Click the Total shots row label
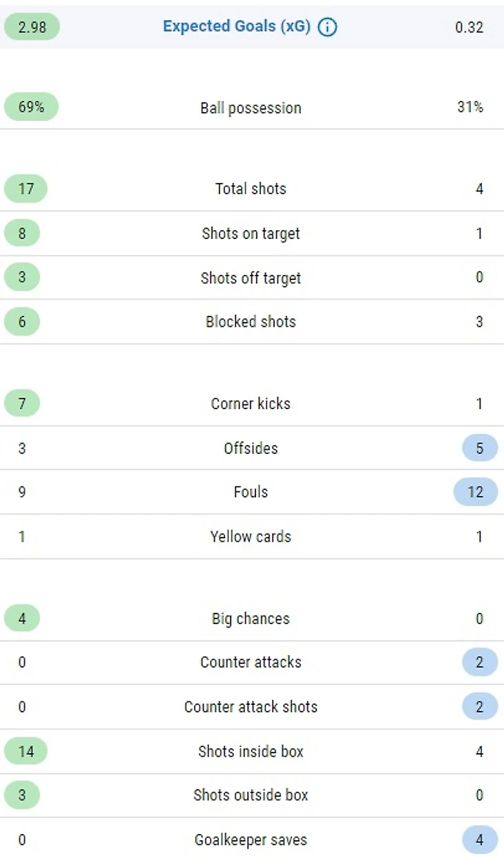The width and height of the screenshot is (504, 861). 251,189
